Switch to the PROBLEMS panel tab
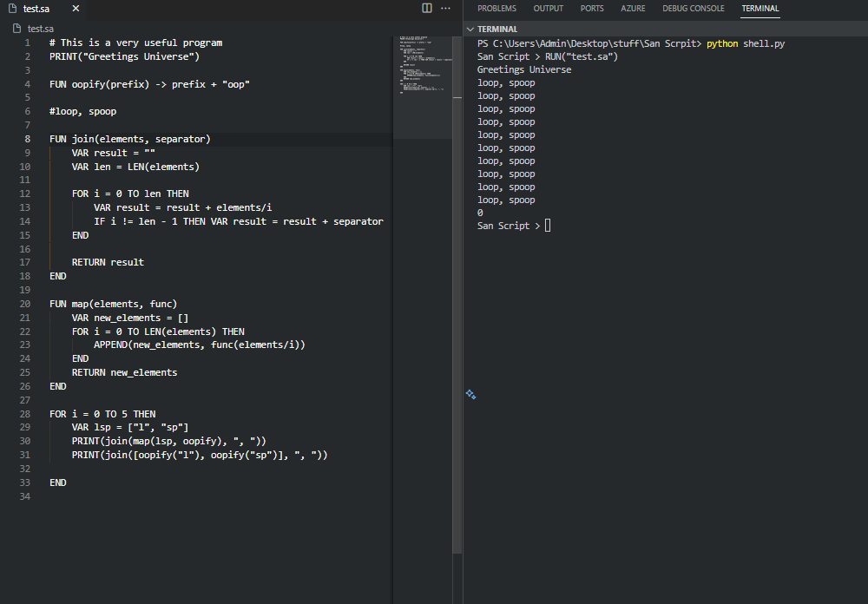868x604 pixels. [496, 9]
